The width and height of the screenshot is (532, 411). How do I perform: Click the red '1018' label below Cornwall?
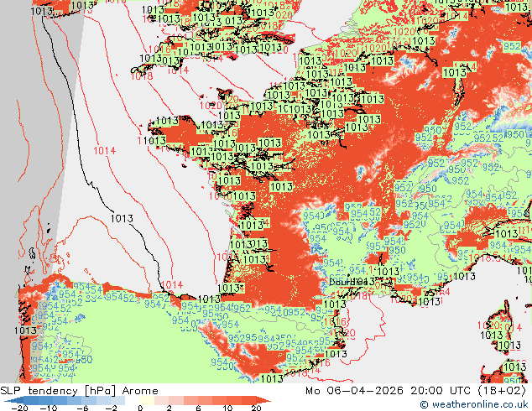click(x=142, y=75)
